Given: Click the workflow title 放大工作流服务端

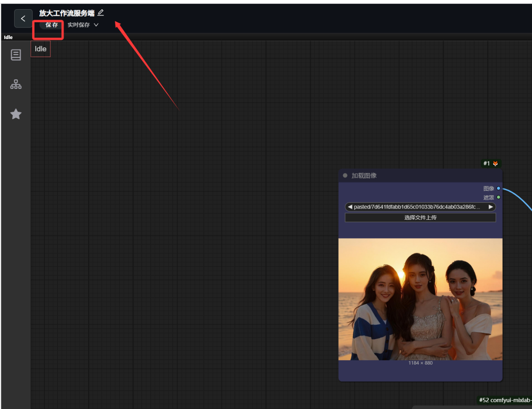Looking at the screenshot, I should point(67,13).
